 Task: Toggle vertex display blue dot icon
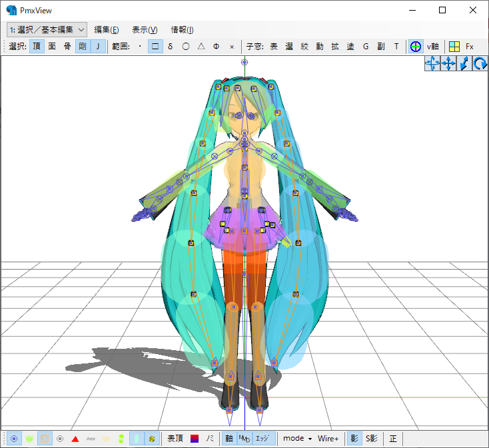click(x=14, y=439)
